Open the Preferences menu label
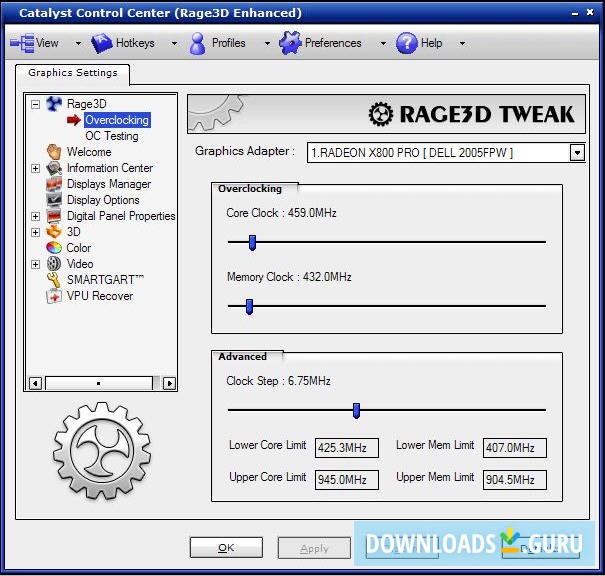 point(333,43)
